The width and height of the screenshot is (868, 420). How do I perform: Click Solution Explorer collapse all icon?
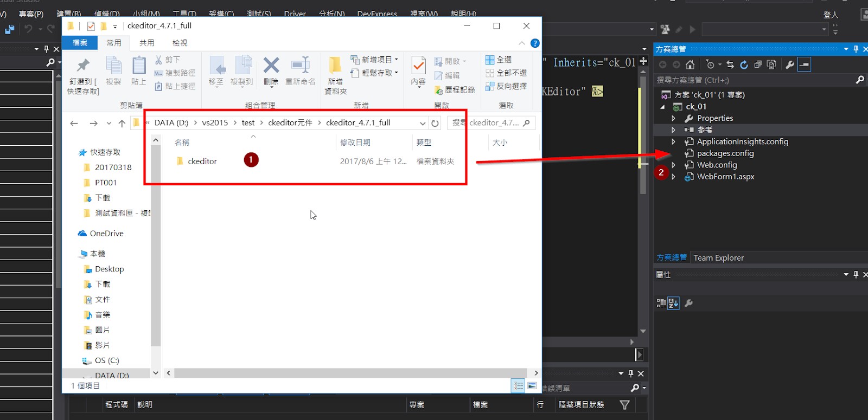[x=758, y=64]
